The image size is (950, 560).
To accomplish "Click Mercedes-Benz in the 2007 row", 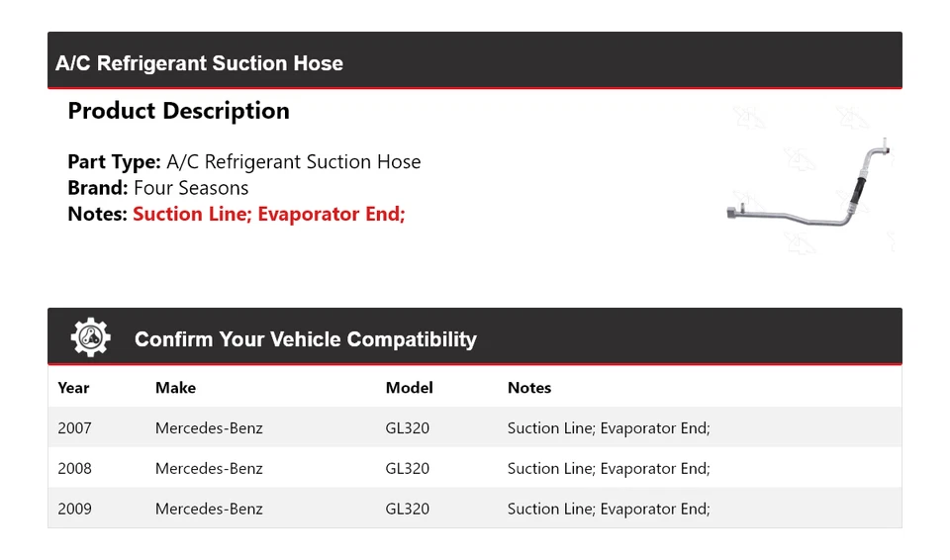I will 209,428.
